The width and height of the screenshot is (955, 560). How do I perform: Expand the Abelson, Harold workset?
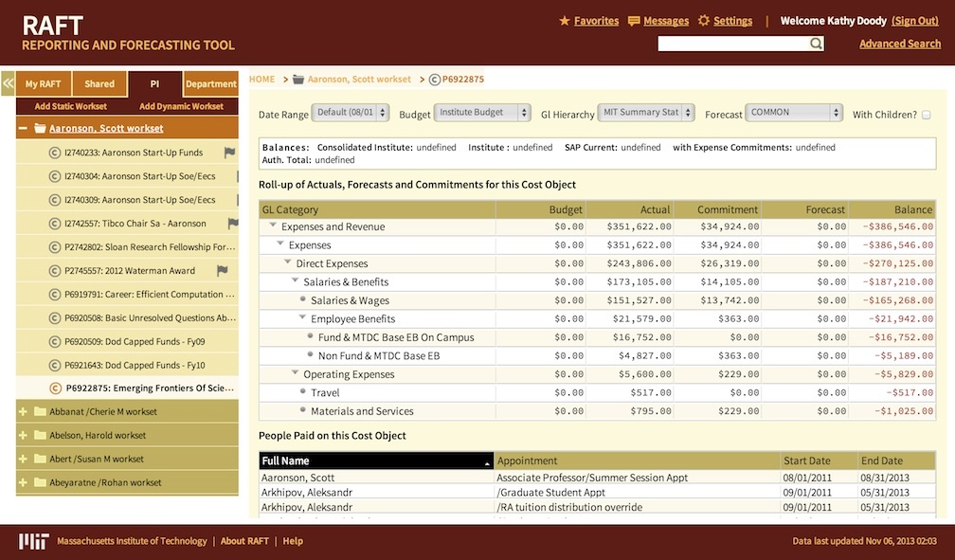pyautogui.click(x=23, y=435)
